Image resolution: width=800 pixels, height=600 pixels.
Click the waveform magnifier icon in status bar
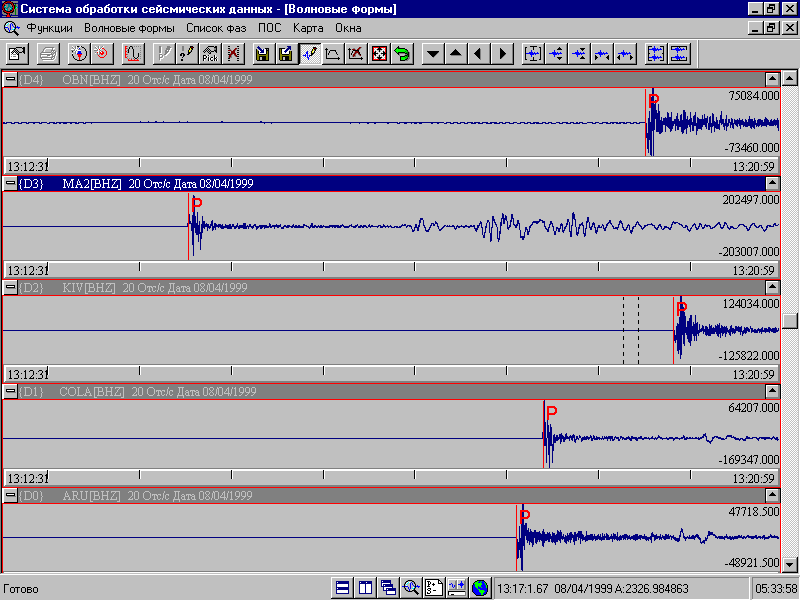[x=411, y=588]
